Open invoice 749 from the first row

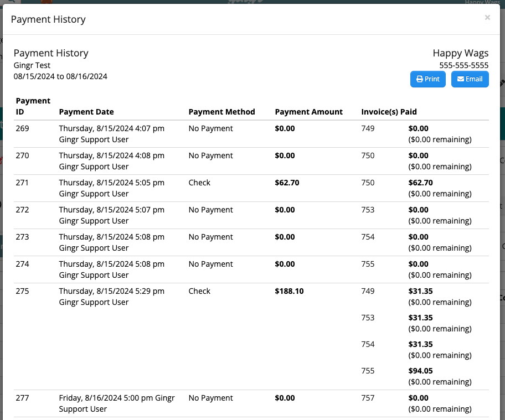tap(368, 128)
